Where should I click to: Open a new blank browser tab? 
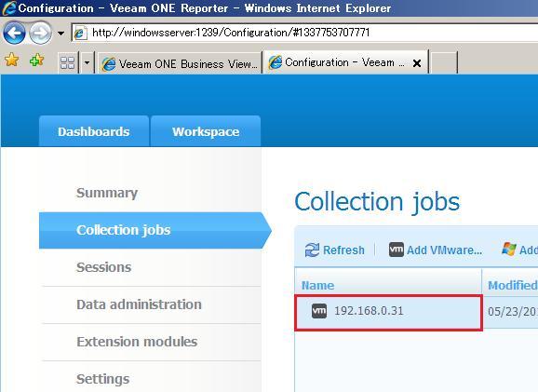[444, 62]
